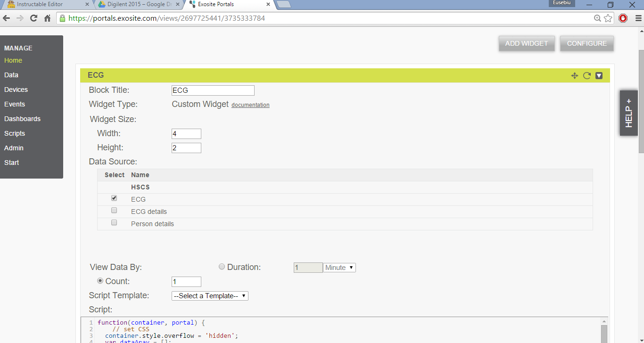This screenshot has width=644, height=343.
Task: Click the browser forward arrow
Action: pos(20,18)
